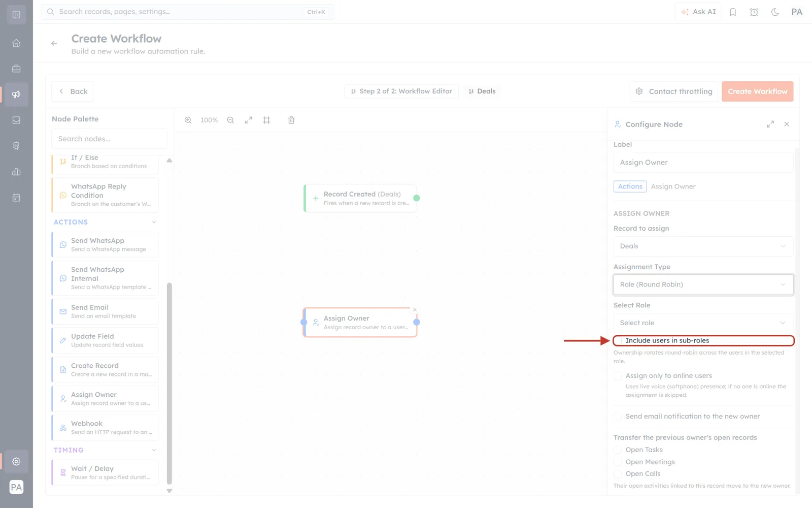
Task: Toggle the canvas grid icon
Action: [x=266, y=120]
